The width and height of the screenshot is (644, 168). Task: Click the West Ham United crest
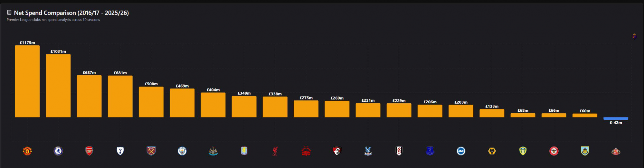pyautogui.click(x=151, y=151)
